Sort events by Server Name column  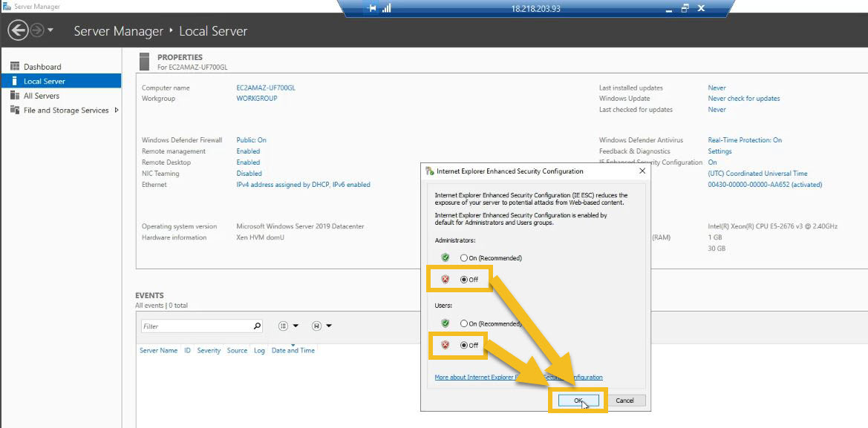pyautogui.click(x=158, y=351)
